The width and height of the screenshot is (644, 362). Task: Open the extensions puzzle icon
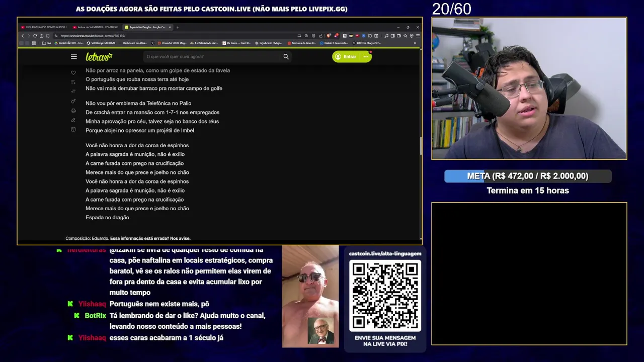click(370, 36)
